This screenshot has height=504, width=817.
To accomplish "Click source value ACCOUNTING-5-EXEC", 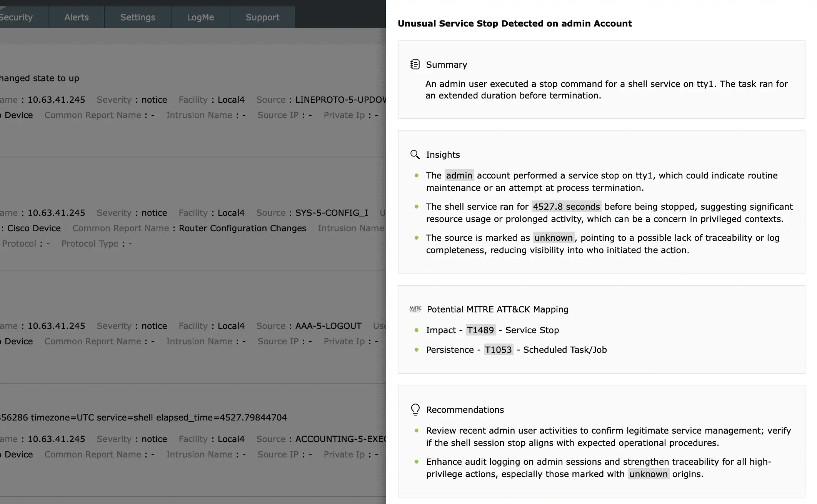I will pyautogui.click(x=340, y=439).
